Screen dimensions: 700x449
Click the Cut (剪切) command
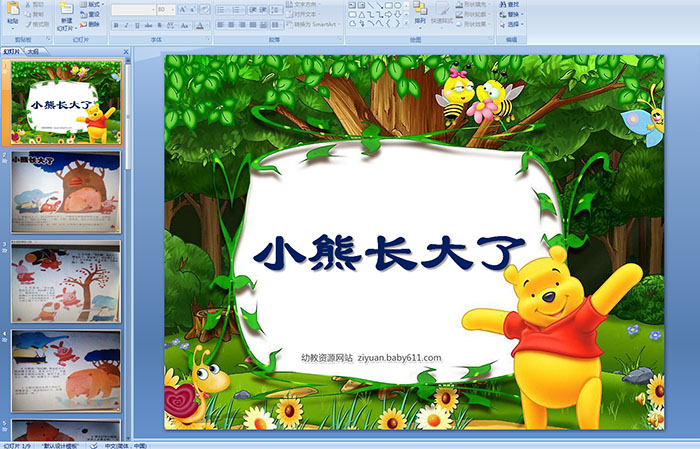(x=35, y=4)
